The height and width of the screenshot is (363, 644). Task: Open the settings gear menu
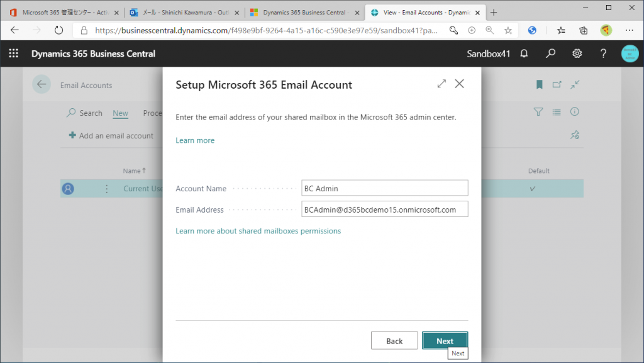[x=577, y=53]
